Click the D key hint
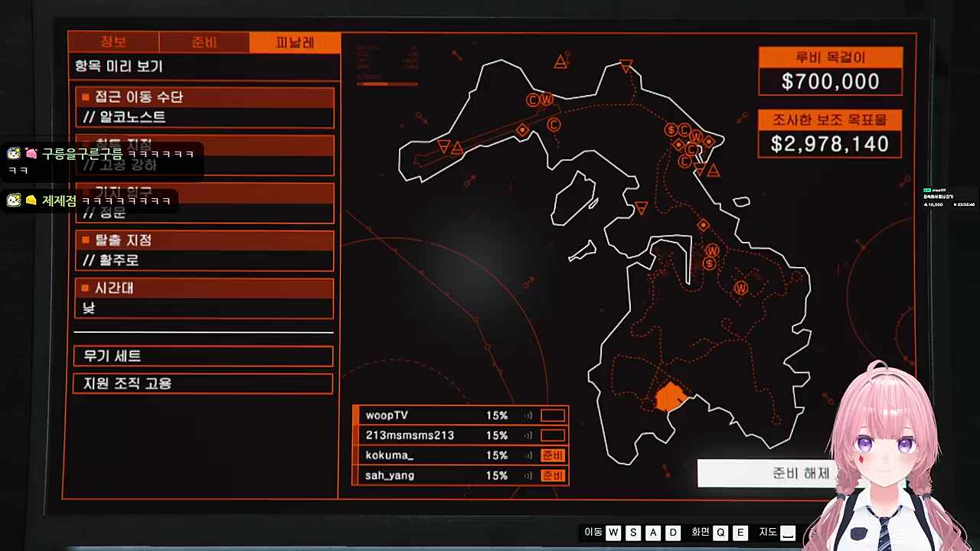The height and width of the screenshot is (551, 980). coord(673,533)
